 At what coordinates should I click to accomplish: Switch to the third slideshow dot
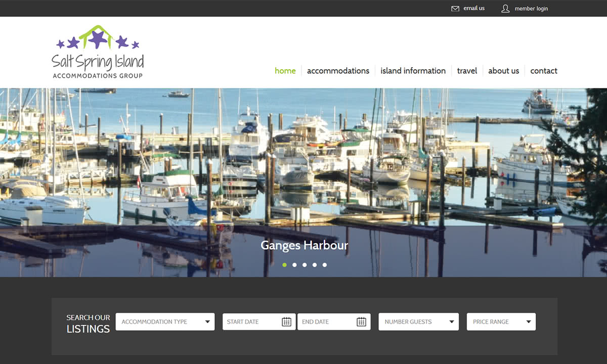pos(305,265)
